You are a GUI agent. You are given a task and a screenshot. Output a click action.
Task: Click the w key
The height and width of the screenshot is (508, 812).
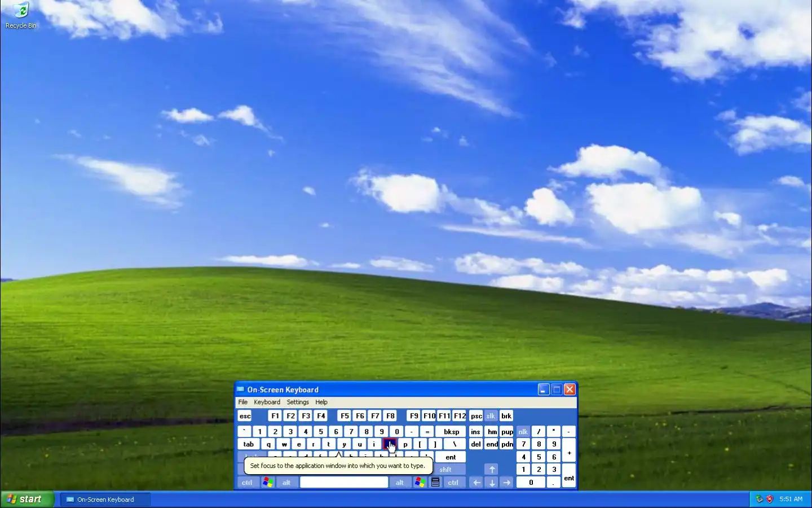click(284, 444)
